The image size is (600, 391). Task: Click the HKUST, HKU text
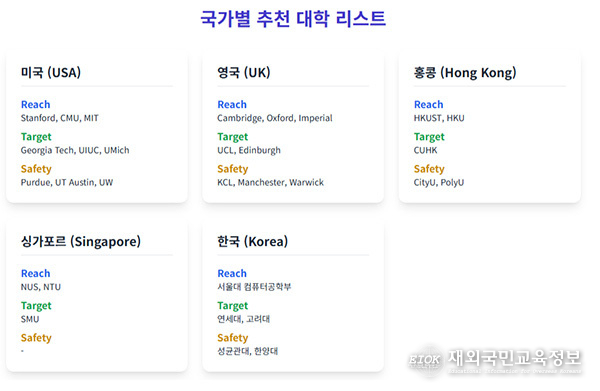(439, 118)
